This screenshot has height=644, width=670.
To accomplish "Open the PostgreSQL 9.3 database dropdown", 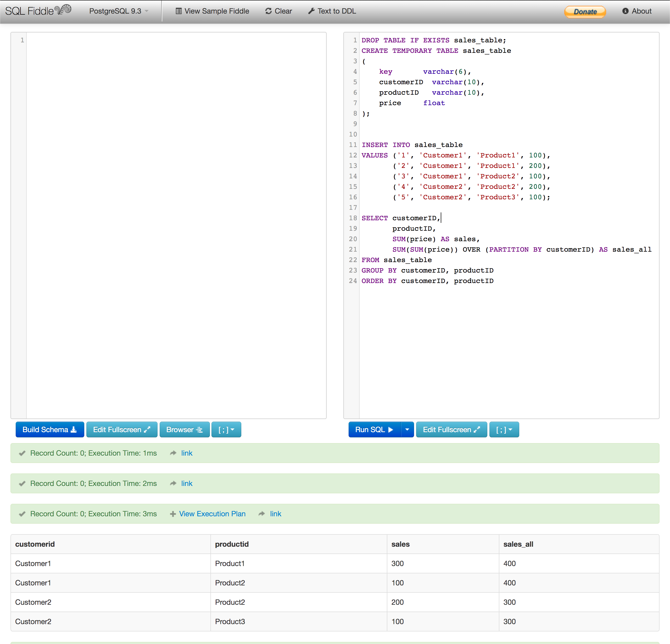I will pyautogui.click(x=119, y=11).
